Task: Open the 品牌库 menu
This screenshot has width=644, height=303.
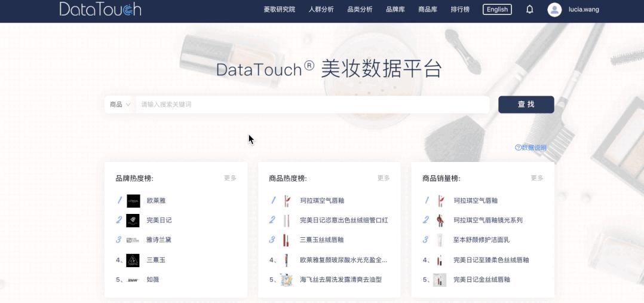Action: click(395, 10)
